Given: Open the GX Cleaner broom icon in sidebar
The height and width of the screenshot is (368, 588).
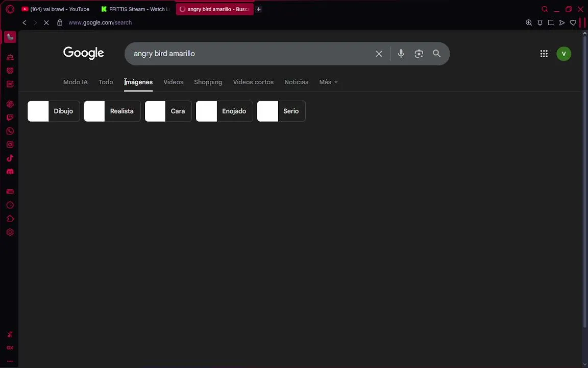Looking at the screenshot, I should tap(10, 57).
